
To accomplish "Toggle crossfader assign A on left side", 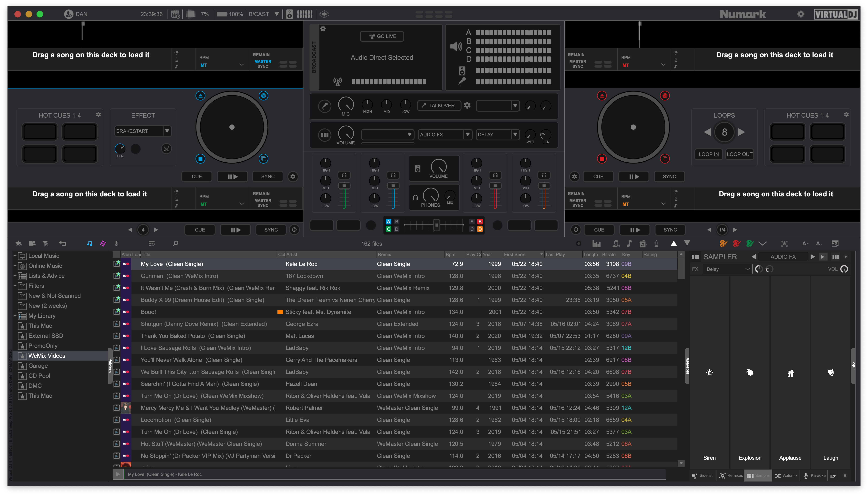I will point(389,222).
